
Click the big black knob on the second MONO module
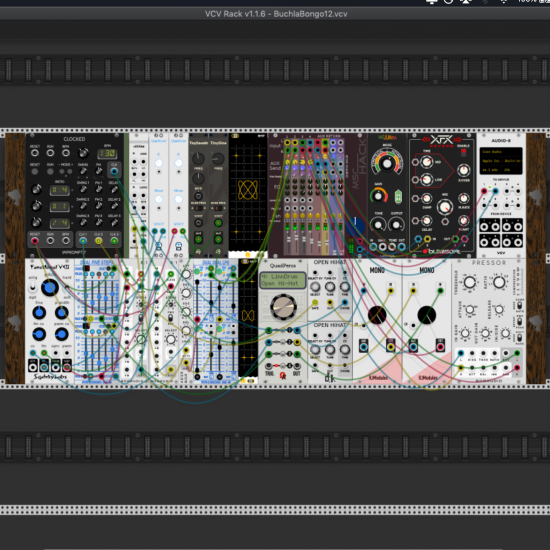(427, 315)
